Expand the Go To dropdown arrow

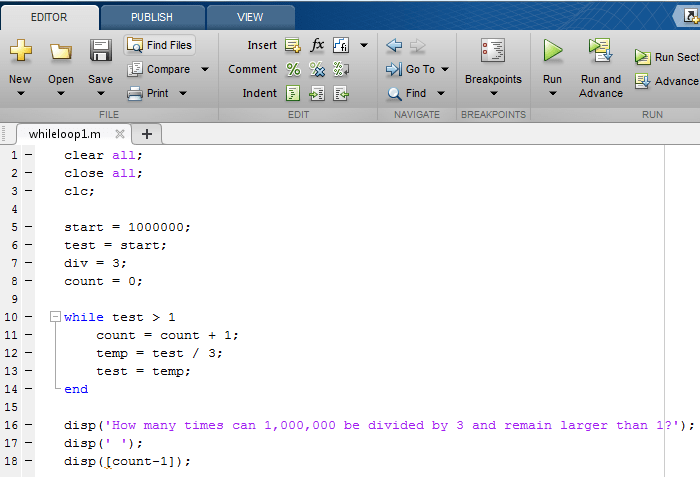coord(445,69)
